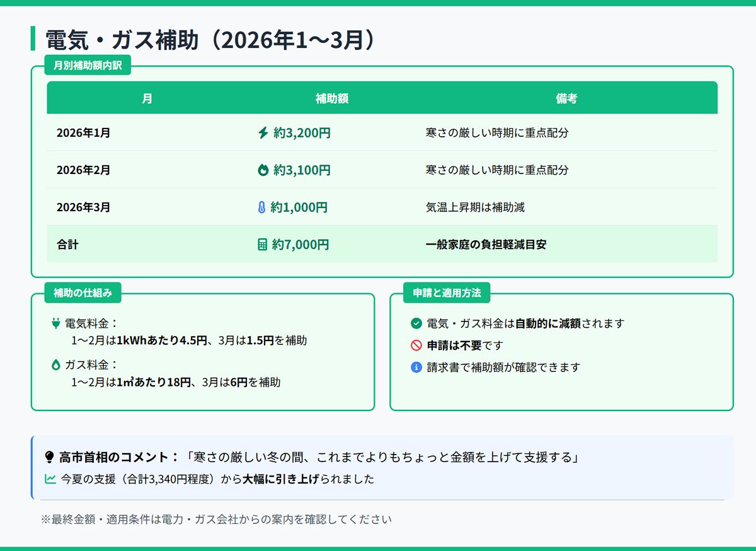Click the lightning bolt icon beside 約3,200円

pyautogui.click(x=263, y=133)
